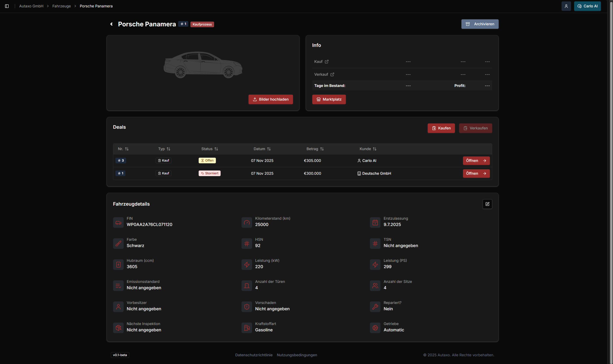The height and width of the screenshot is (364, 613).
Task: Click the FIN car icon
Action: [118, 223]
